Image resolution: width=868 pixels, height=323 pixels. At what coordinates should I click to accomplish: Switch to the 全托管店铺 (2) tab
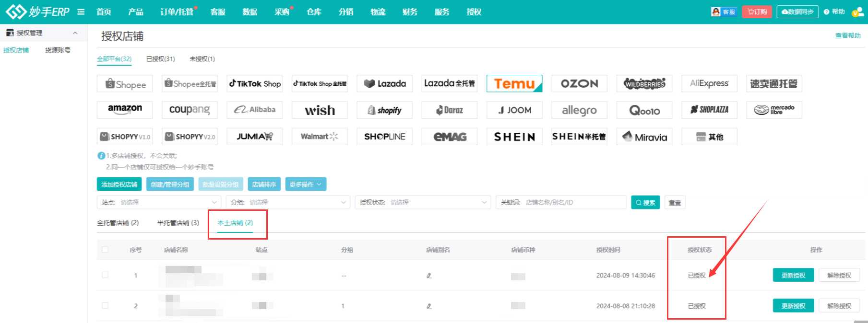tap(118, 223)
